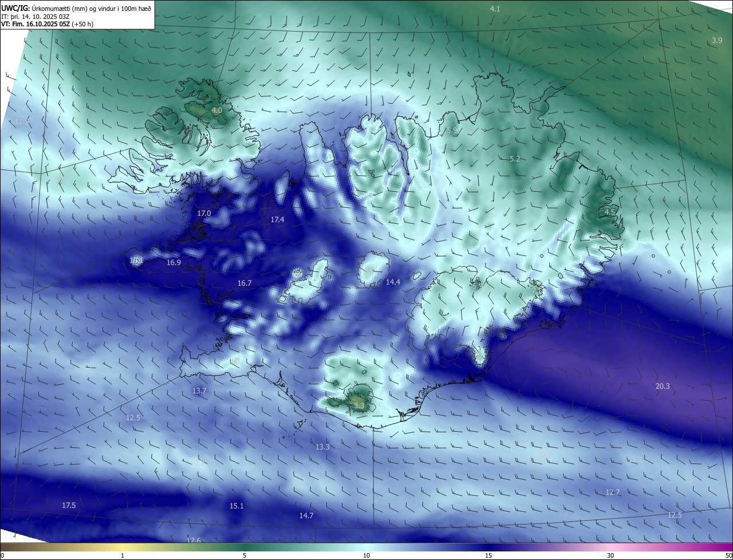The width and height of the screenshot is (733, 560).
Task: Click the map value '16.9'
Action: pyautogui.click(x=174, y=262)
